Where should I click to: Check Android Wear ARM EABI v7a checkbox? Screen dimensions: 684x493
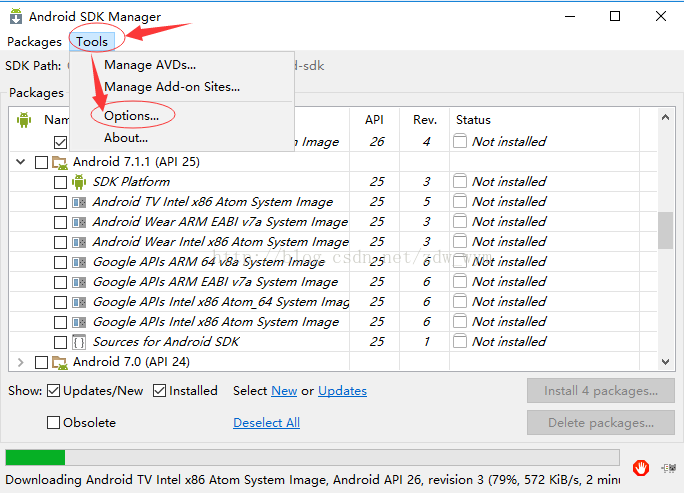tap(61, 222)
